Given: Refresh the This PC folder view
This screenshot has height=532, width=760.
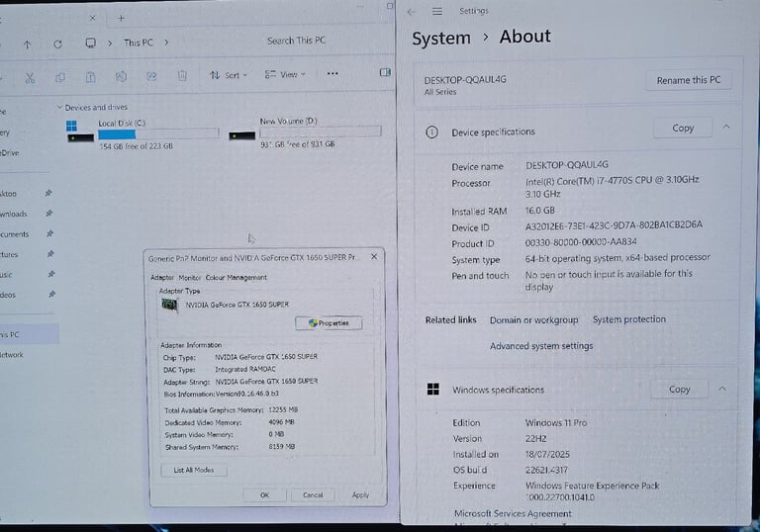Looking at the screenshot, I should [x=57, y=44].
